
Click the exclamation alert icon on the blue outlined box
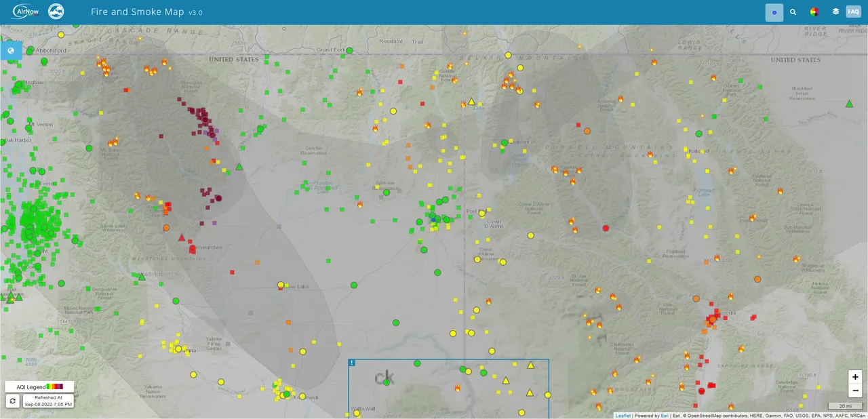click(x=352, y=363)
